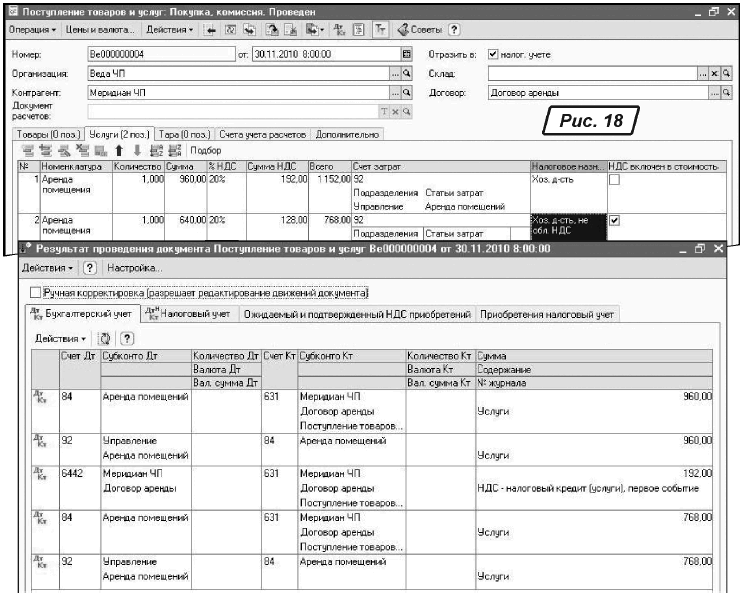Screen dimensions: 741x598
Task: Click the magnifier icon beside Организация field
Action: click(x=407, y=74)
